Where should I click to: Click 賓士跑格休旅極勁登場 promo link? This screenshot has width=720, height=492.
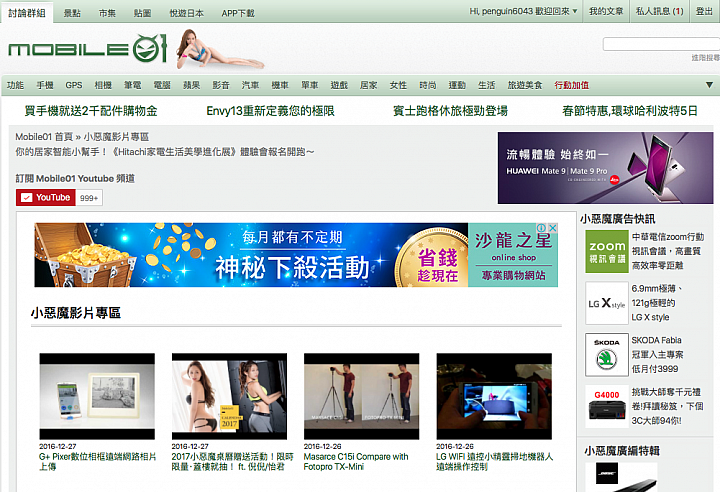click(450, 111)
